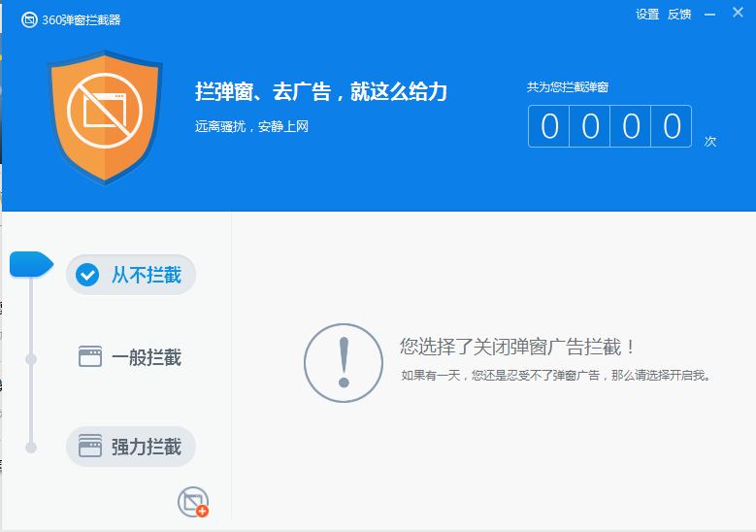Select 从不拦截 mode
This screenshot has height=532, width=756.
tap(131, 275)
